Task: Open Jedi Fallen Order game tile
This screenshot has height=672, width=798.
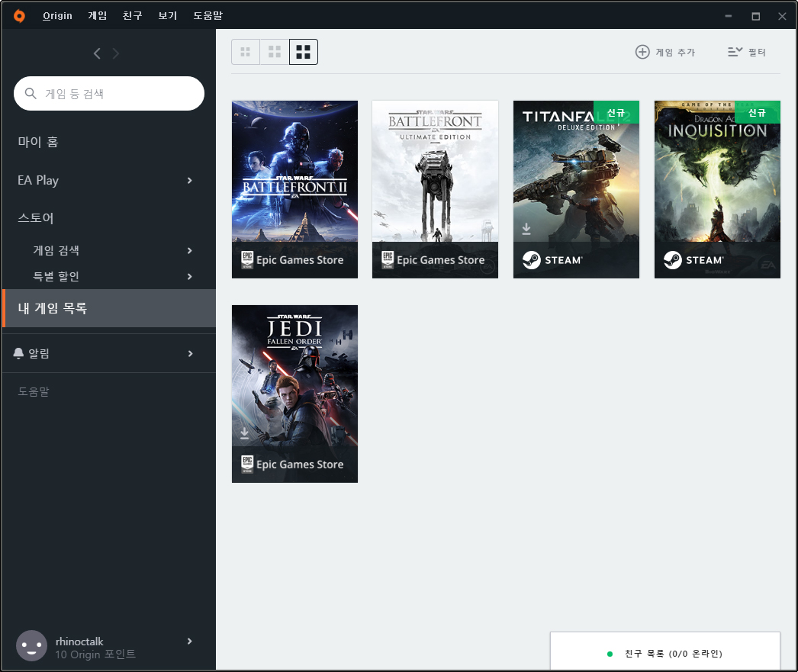Action: point(294,394)
